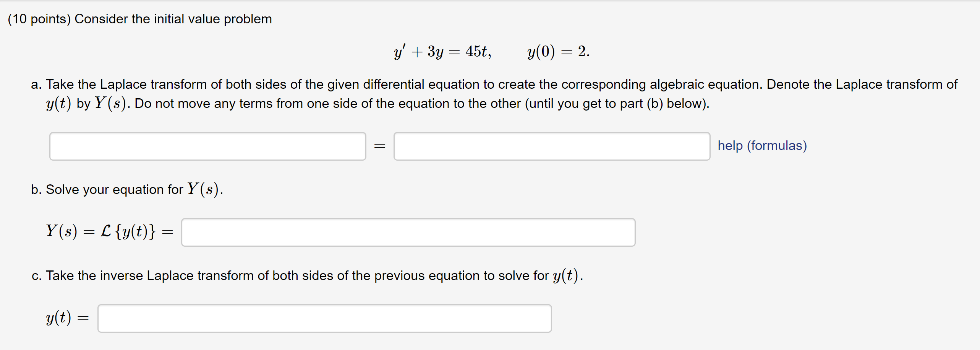
Task: Click the y(t) symbol ending part c sentence
Action: (x=566, y=275)
